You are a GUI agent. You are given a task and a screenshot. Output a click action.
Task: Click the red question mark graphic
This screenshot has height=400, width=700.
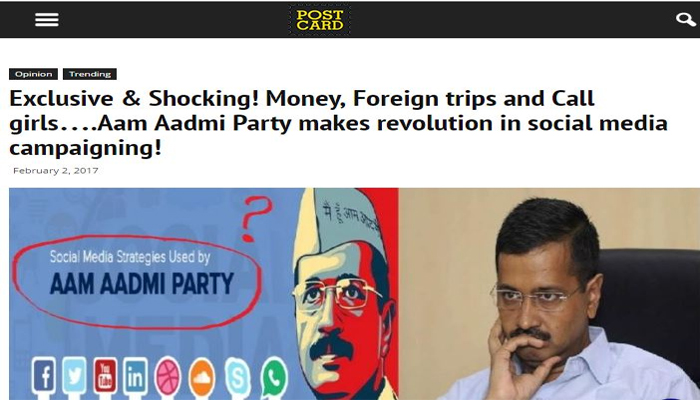pos(256,219)
